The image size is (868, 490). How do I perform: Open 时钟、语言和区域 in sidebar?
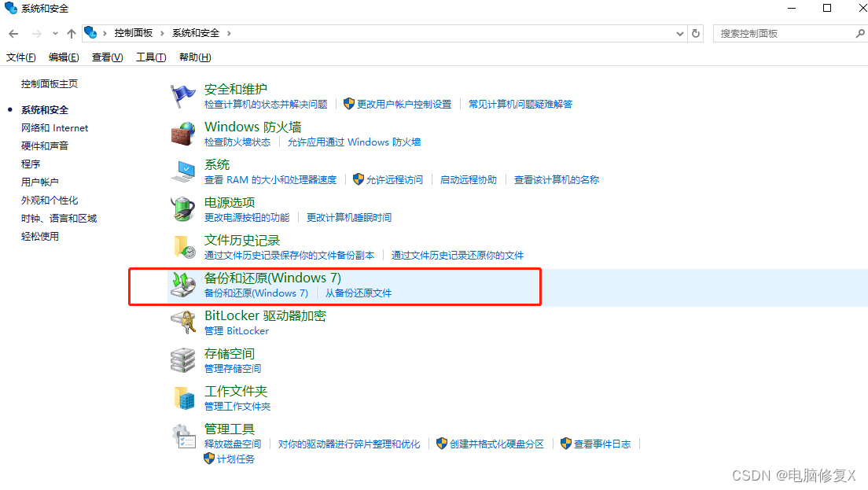59,218
